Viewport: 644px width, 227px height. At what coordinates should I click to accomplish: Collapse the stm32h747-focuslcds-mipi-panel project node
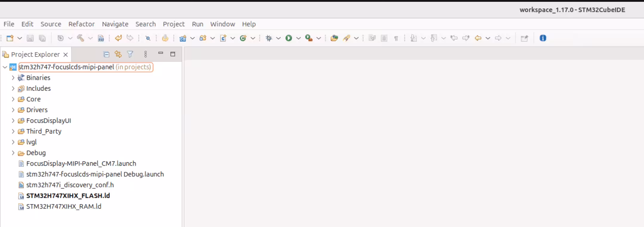[5, 67]
